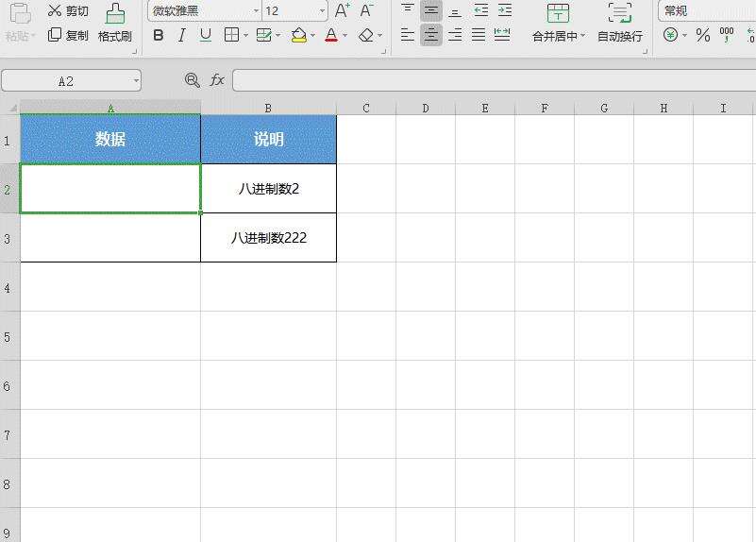
Task: Apply currency yen format icon
Action: pyautogui.click(x=670, y=35)
